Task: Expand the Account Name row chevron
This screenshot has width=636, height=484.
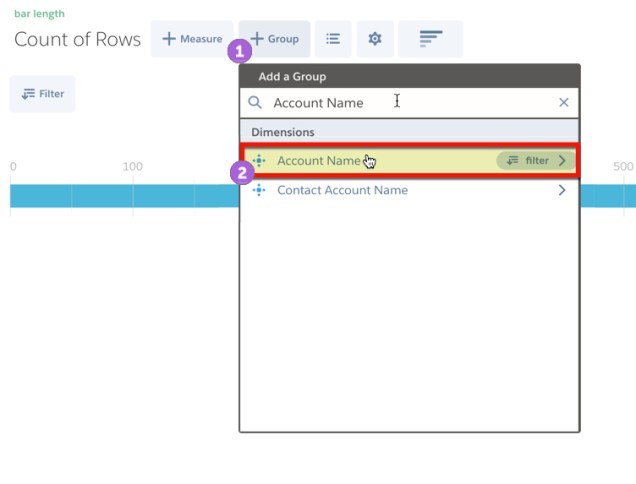Action: click(x=563, y=160)
